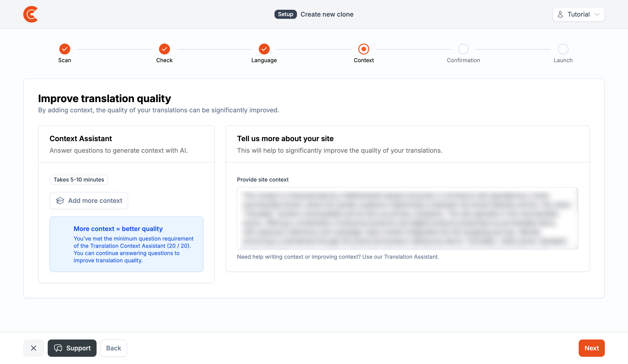This screenshot has width=628, height=364.
Task: Proceed with the Next button
Action: 592,348
